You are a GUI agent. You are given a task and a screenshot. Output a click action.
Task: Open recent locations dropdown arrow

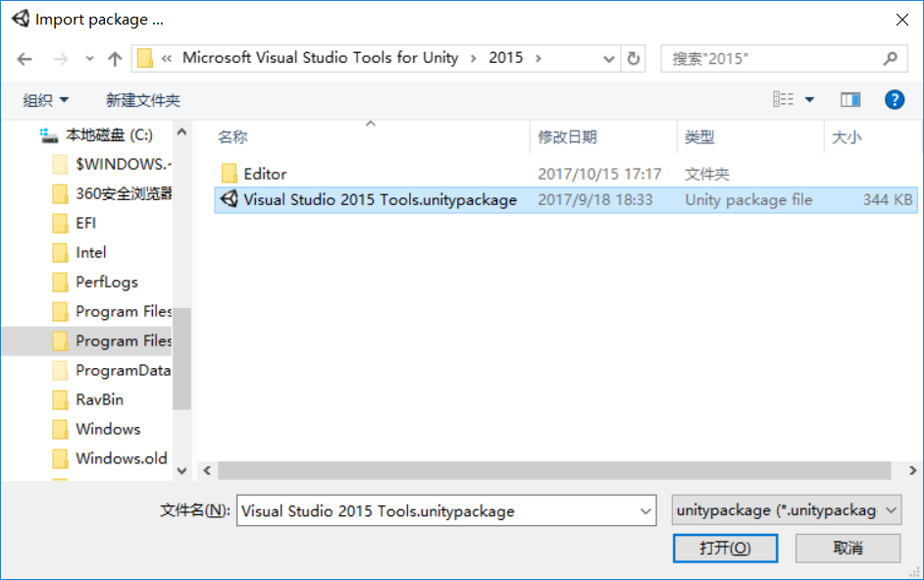click(89, 58)
